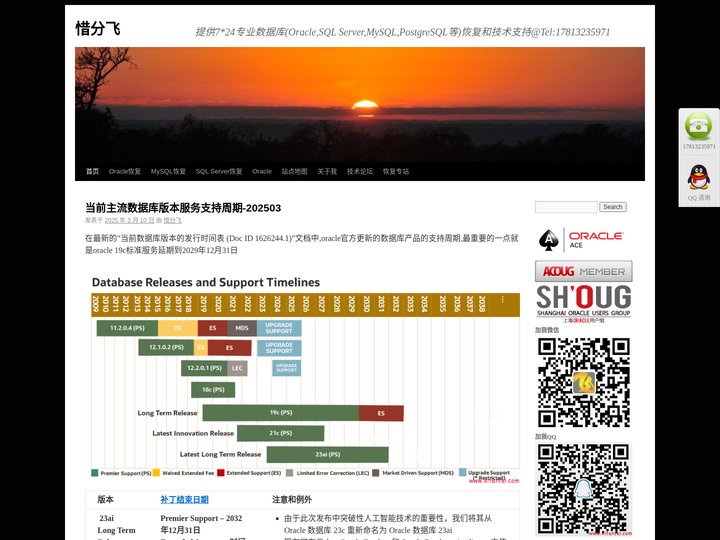Viewport: 720px width, 540px height.
Task: Click the 12.1.0.2 (PS) bar in the chart
Action: point(166,348)
